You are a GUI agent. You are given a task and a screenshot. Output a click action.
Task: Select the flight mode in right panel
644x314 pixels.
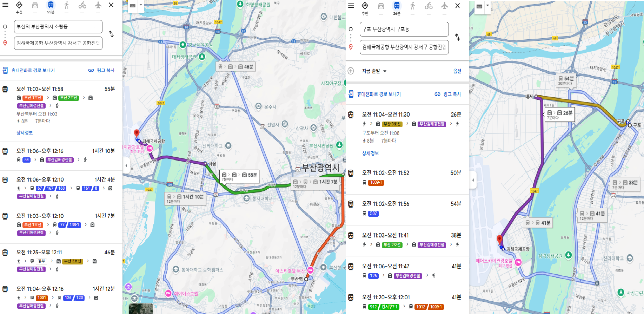(x=444, y=8)
